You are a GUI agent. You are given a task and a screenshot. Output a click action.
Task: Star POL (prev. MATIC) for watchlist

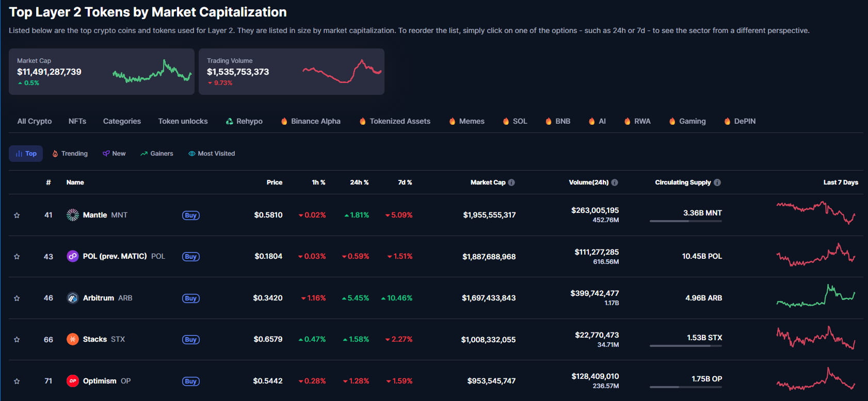coord(17,257)
